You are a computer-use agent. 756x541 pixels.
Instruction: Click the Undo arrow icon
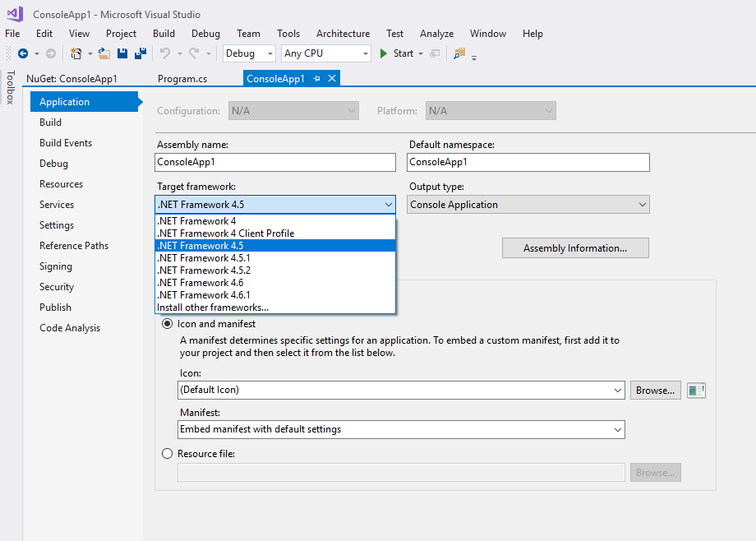coord(165,53)
